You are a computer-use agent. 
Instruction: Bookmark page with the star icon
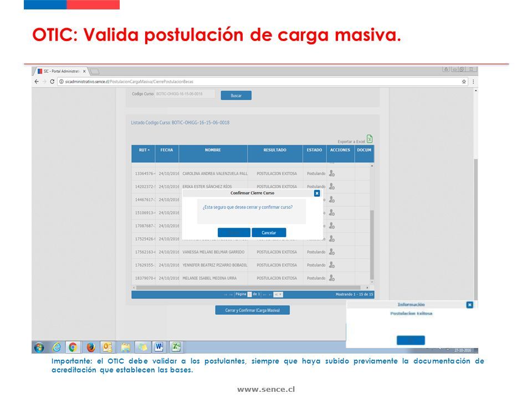[464, 81]
